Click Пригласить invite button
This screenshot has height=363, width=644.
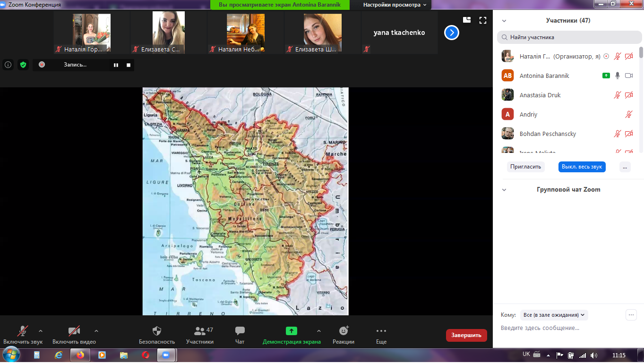[x=526, y=167]
